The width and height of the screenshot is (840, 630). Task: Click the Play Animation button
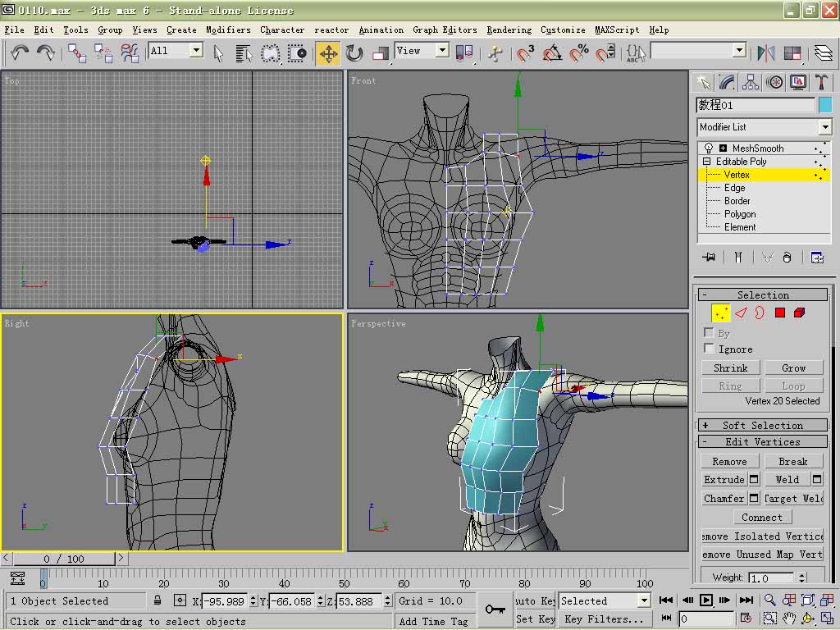tap(706, 600)
